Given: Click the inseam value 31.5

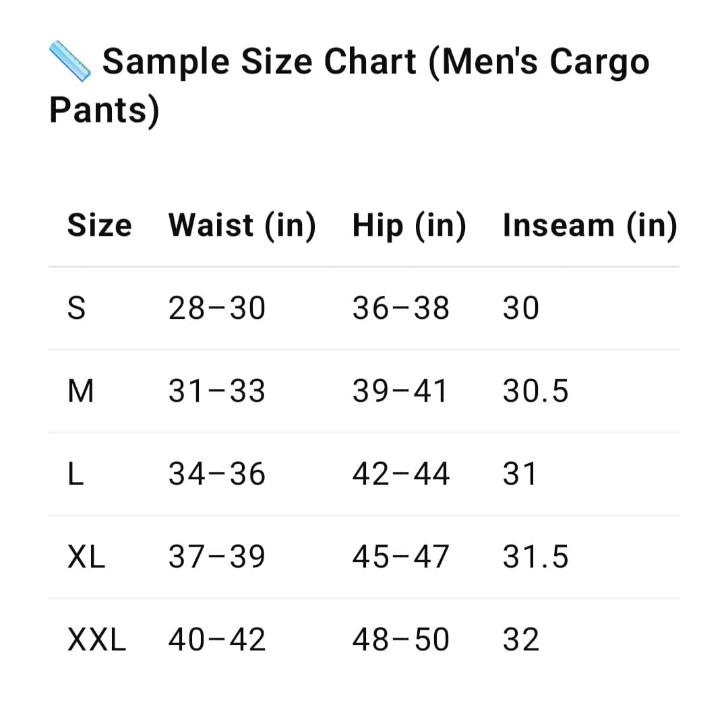Looking at the screenshot, I should click(536, 556).
